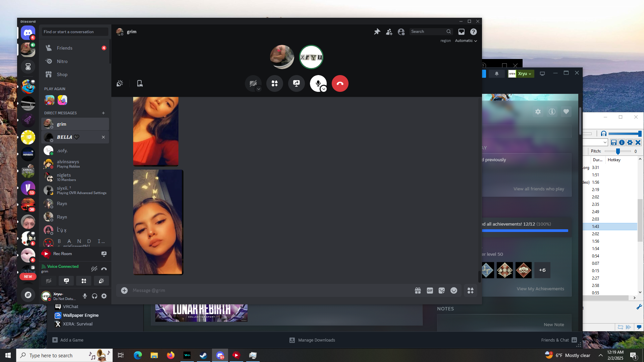Send a gift icon in message bar
The width and height of the screenshot is (644, 362).
coord(418,291)
